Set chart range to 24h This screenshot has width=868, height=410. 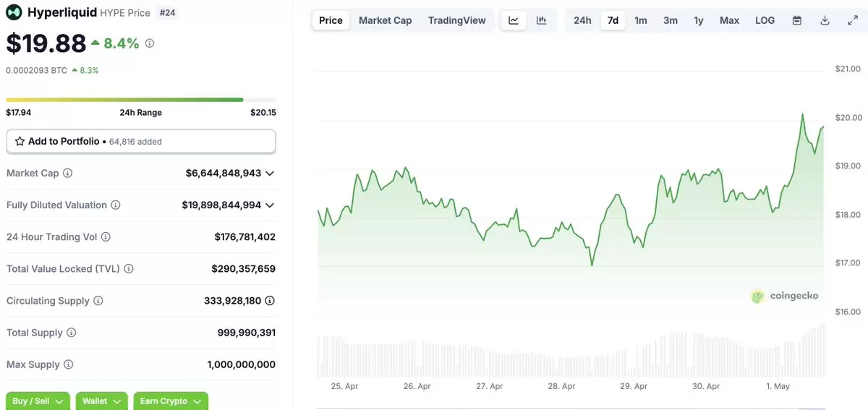(582, 20)
